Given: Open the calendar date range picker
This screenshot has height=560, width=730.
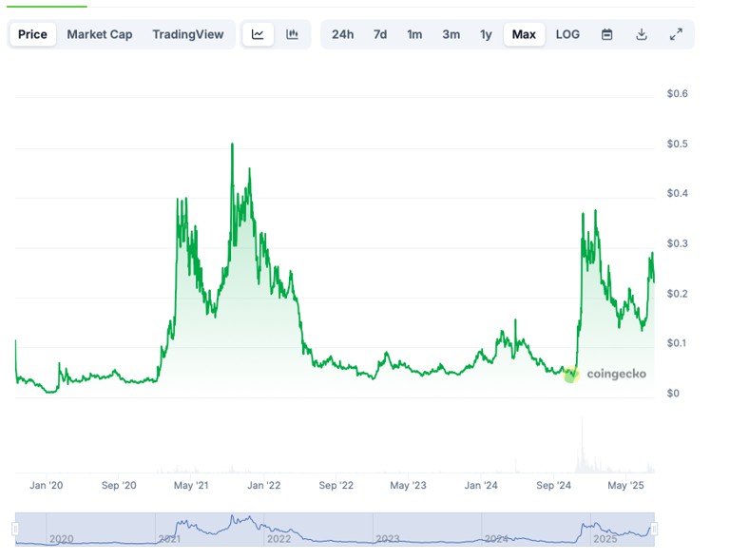Looking at the screenshot, I should tap(607, 34).
